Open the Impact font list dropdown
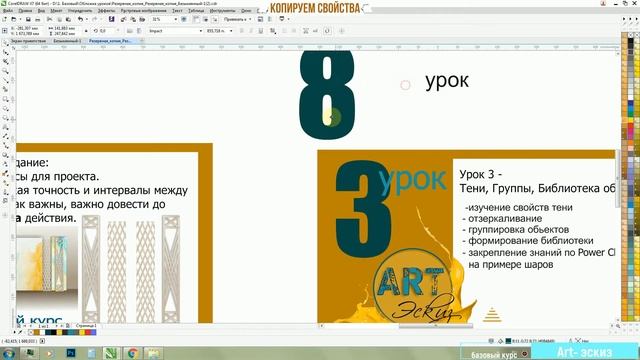Viewport: 640px width, 360px height. click(x=200, y=31)
